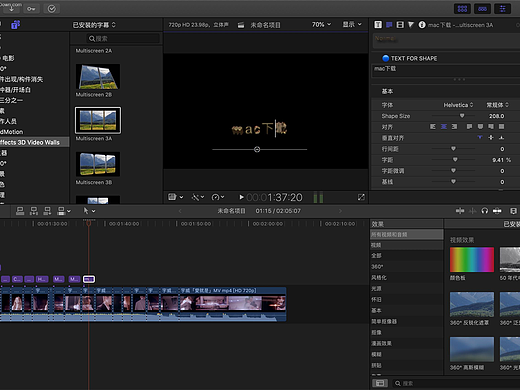Toggle solo headphones icon
The height and width of the screenshot is (390, 520).
pyautogui.click(x=485, y=211)
